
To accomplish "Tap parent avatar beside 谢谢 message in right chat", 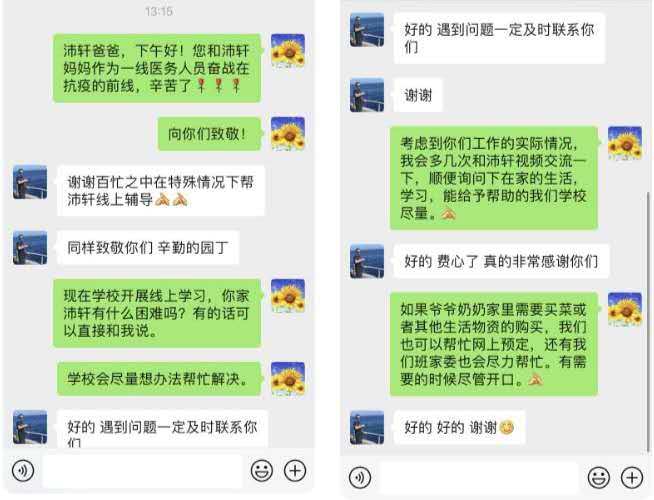I will coord(367,95).
